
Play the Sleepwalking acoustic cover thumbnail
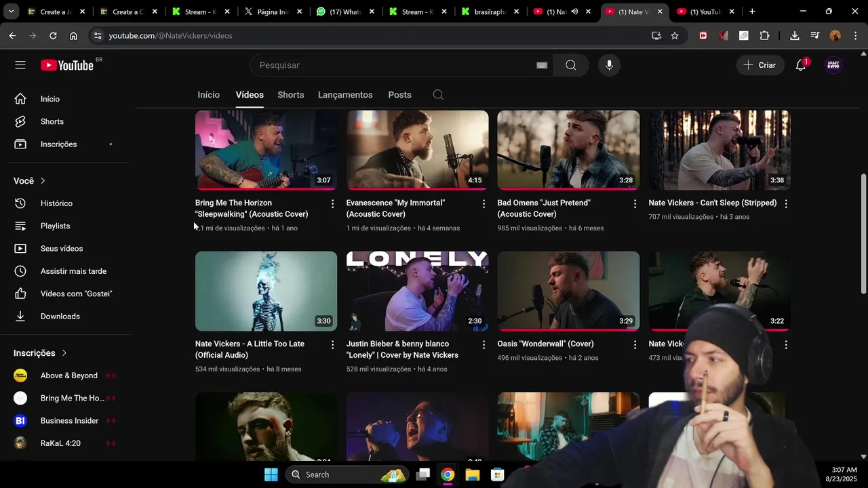pyautogui.click(x=266, y=150)
